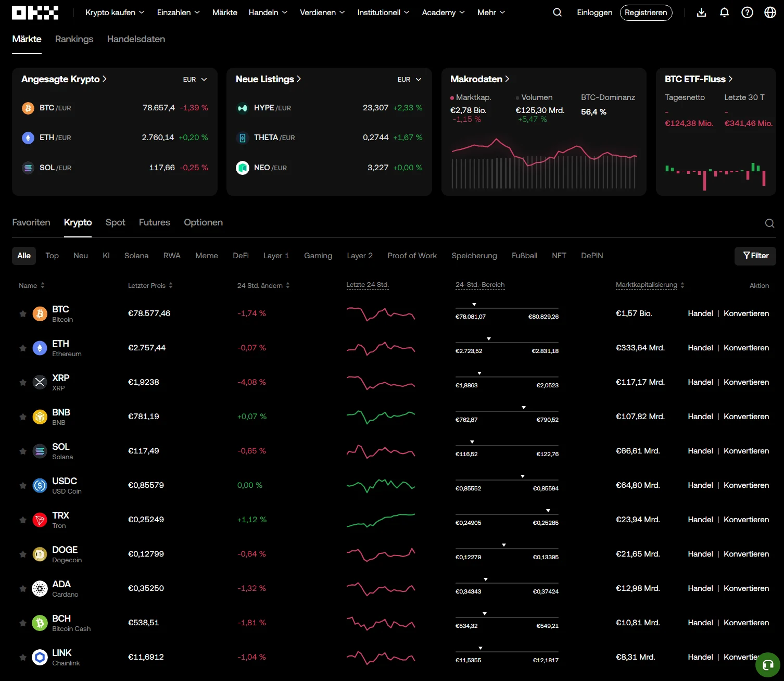784x681 pixels.
Task: Open customer support headset chat
Action: click(x=767, y=665)
